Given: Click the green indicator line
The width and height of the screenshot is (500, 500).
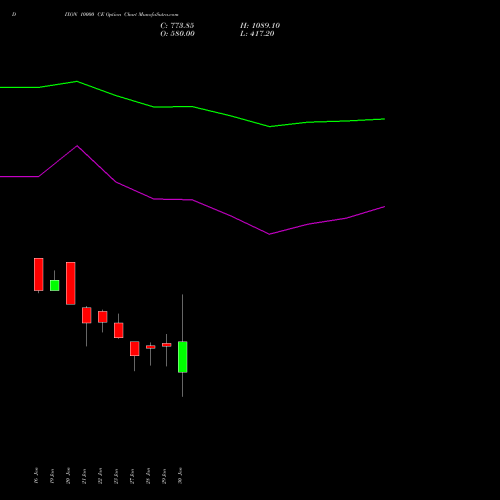Looking at the screenshot, I should (192, 107).
